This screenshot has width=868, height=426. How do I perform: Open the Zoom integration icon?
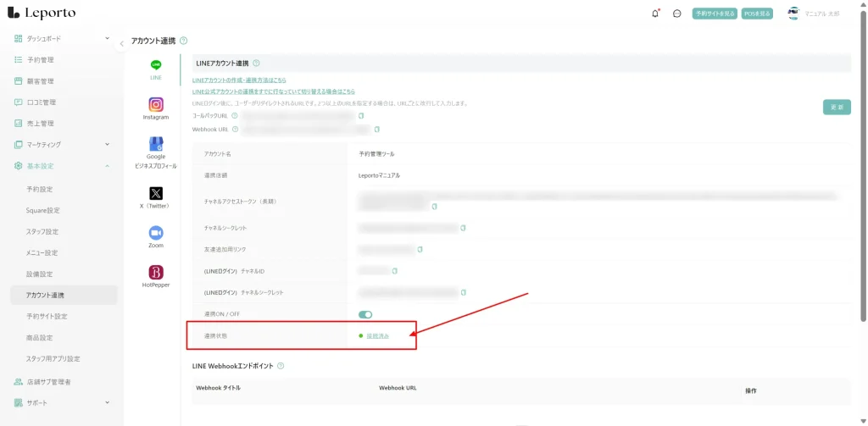(x=156, y=233)
